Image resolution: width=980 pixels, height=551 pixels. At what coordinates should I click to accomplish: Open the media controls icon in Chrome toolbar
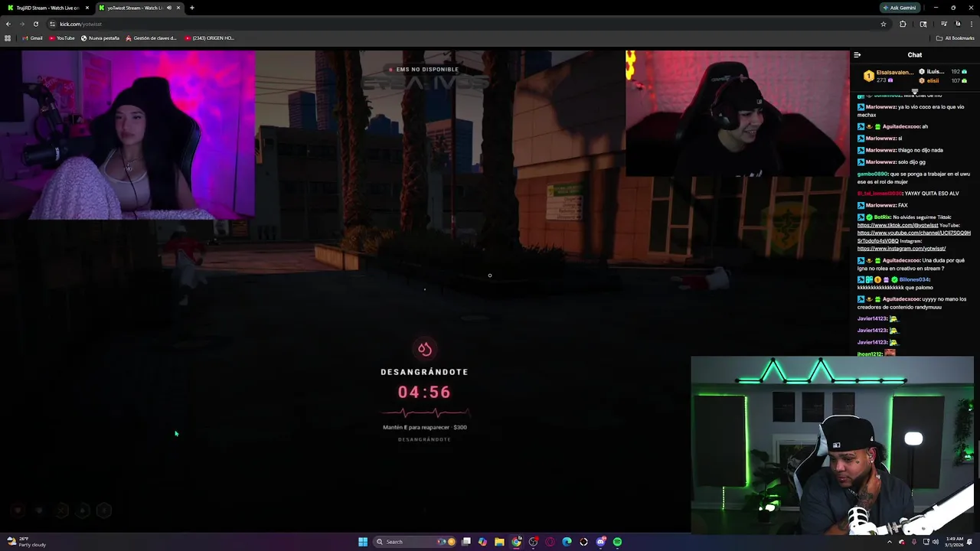point(944,24)
